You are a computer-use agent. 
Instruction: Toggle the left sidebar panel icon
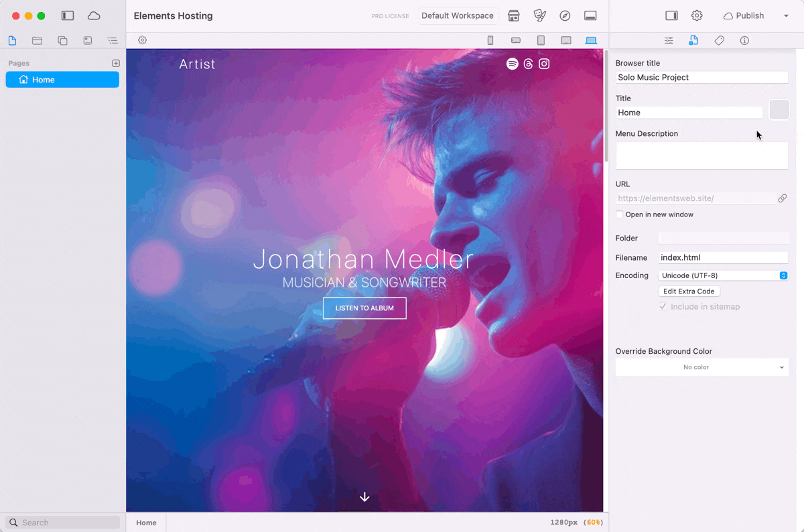(x=68, y=16)
